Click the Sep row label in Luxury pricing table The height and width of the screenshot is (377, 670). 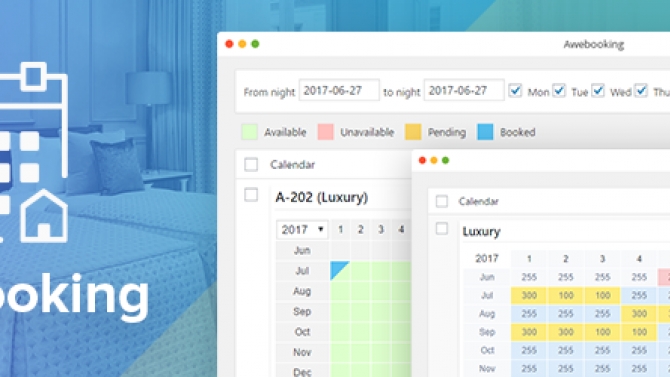click(487, 332)
